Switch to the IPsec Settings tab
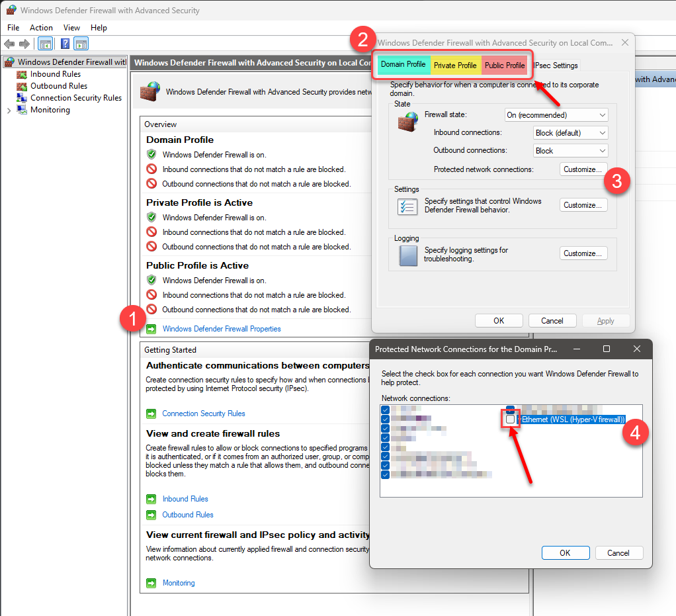 pos(556,66)
